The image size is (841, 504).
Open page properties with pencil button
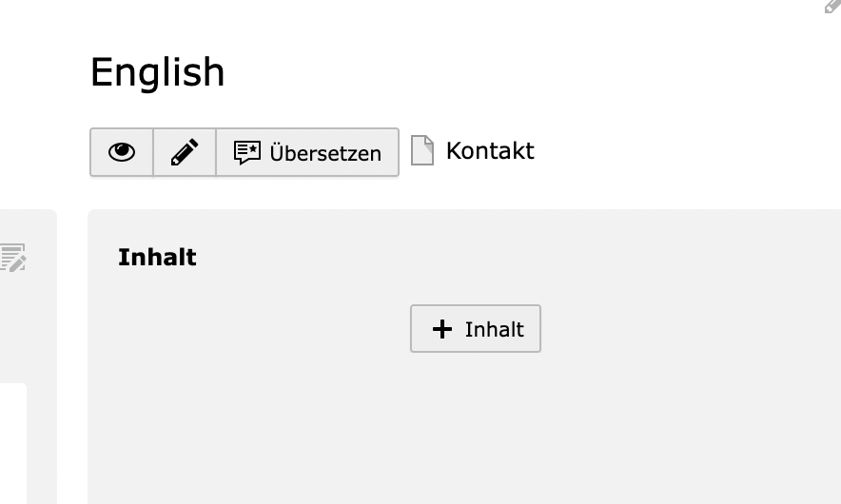(185, 152)
